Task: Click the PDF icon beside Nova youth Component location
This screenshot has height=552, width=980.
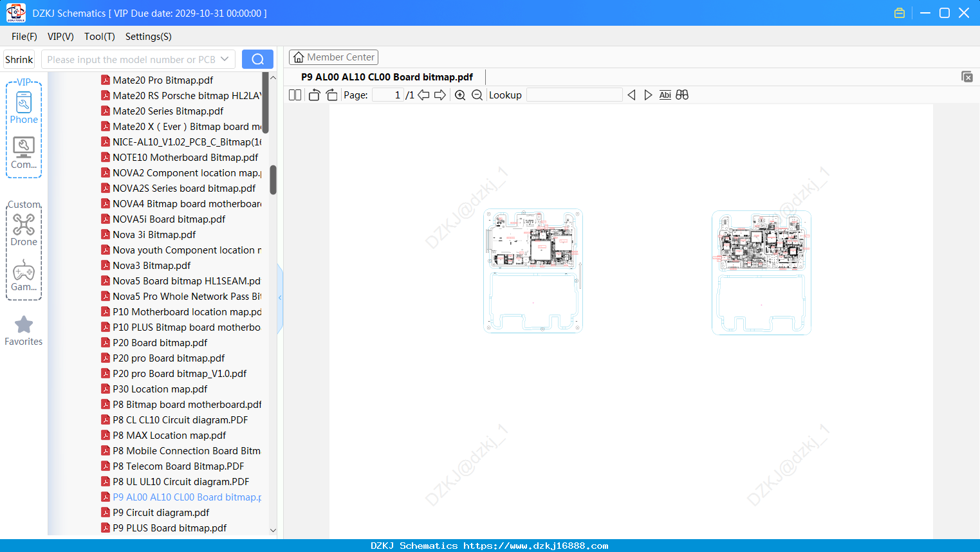Action: (106, 250)
